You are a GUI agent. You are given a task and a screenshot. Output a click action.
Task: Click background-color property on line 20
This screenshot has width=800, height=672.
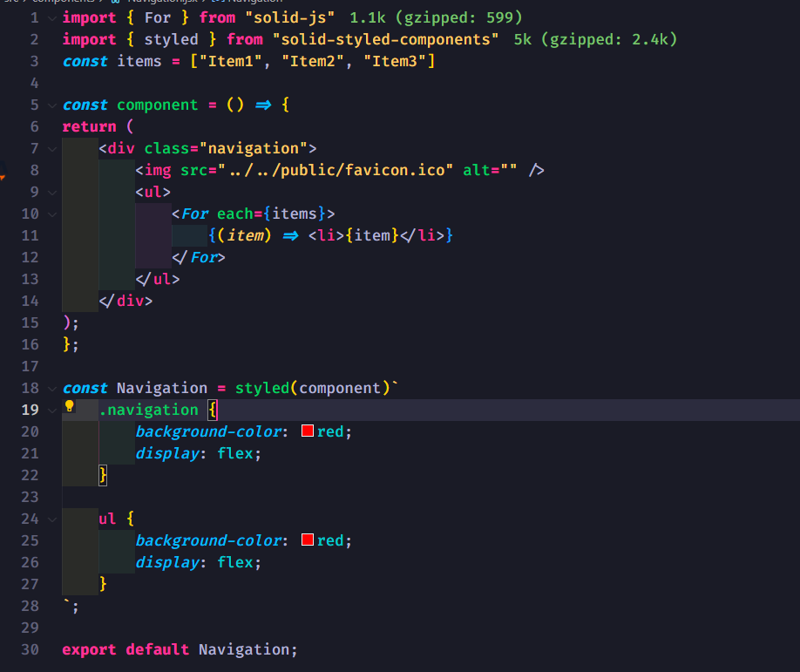click(208, 431)
